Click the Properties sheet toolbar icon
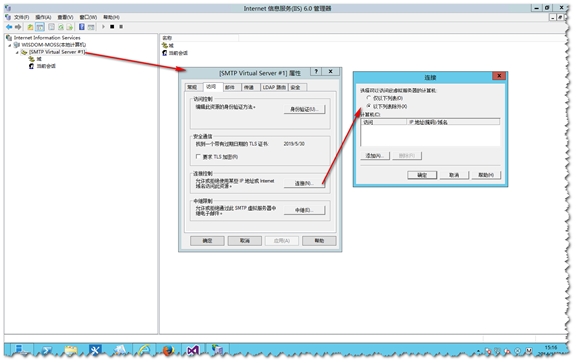Viewport: 576px width, 363px height. pyautogui.click(x=51, y=27)
